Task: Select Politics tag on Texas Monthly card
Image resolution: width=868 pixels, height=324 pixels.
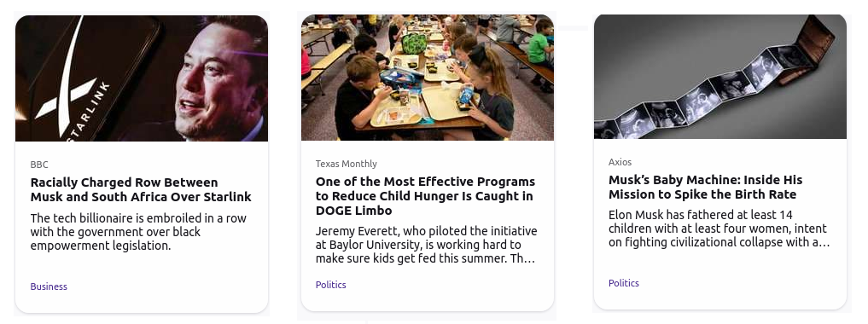Action: pyautogui.click(x=331, y=285)
